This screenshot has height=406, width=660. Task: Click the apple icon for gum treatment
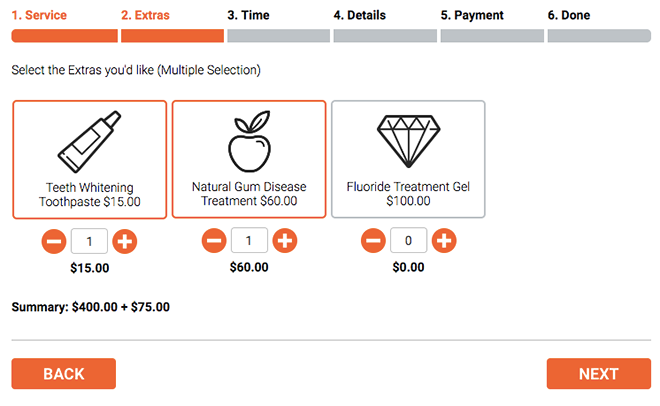249,141
